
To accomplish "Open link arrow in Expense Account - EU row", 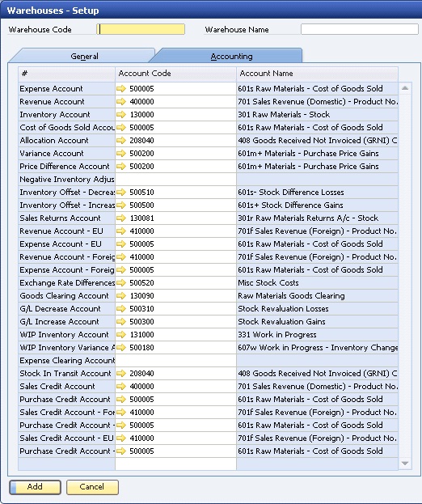I will tap(121, 244).
